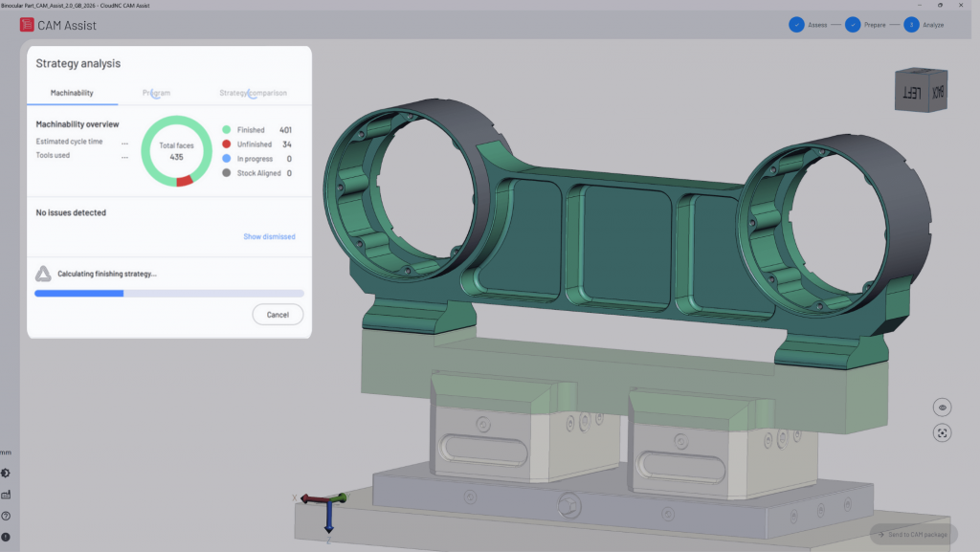
Task: Cancel the finishing strategy calculation
Action: coord(278,315)
